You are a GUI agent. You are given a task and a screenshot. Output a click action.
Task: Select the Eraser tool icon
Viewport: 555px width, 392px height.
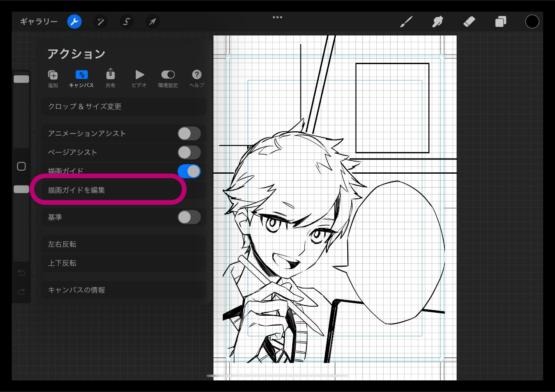(469, 22)
